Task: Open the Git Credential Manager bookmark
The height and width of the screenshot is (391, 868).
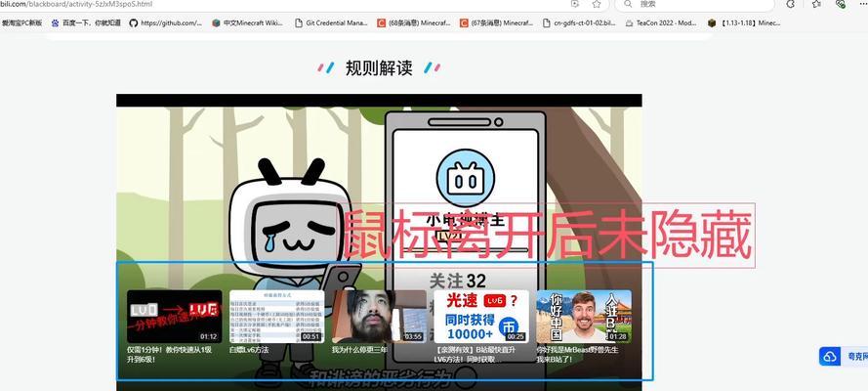Action: coord(329,23)
